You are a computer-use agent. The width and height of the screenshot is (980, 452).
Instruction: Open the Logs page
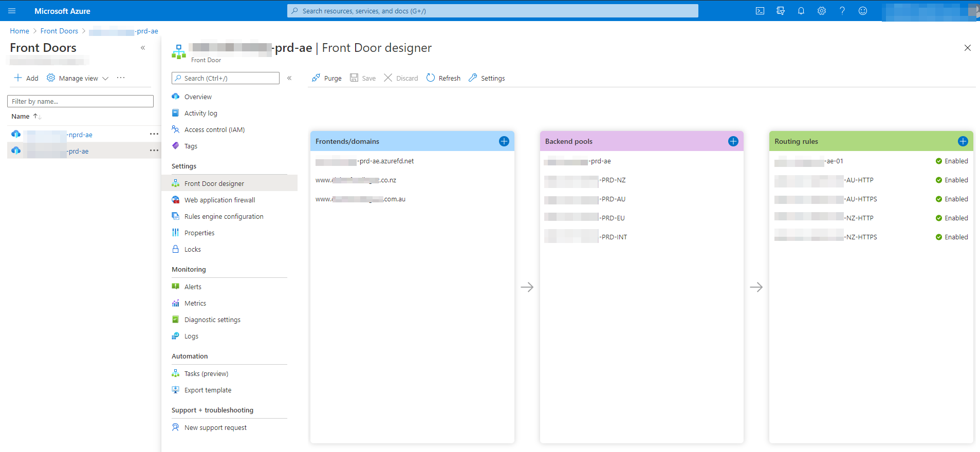(x=191, y=336)
